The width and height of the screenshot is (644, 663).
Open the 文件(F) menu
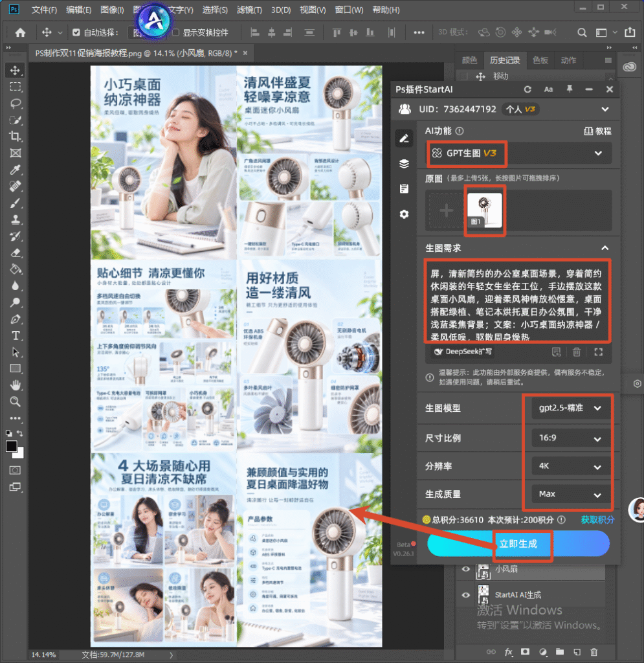coord(44,10)
